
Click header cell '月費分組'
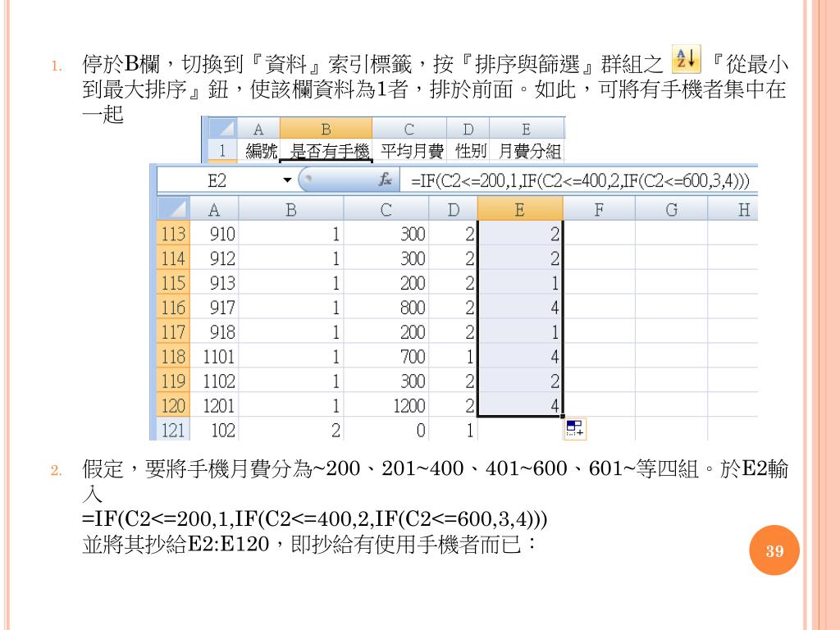(527, 151)
